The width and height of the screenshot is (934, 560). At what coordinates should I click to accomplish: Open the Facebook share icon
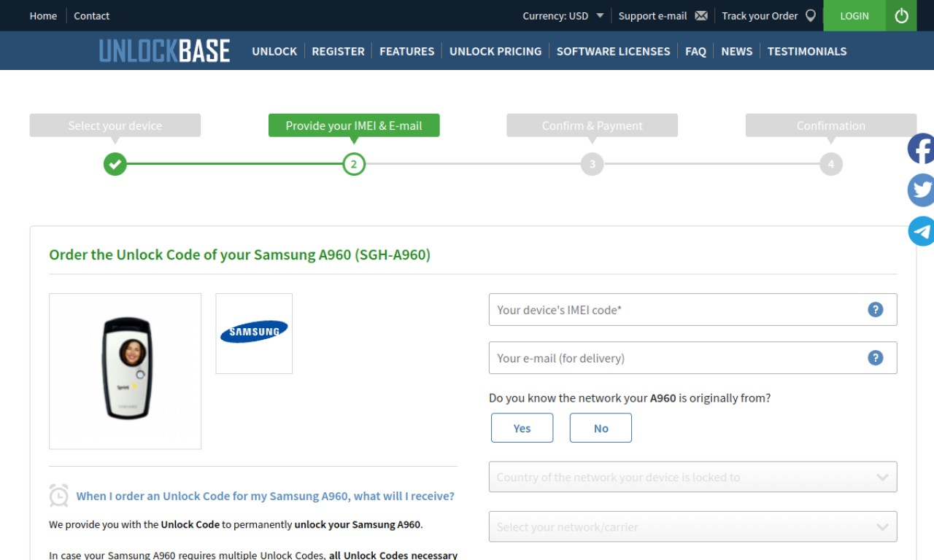pos(922,149)
